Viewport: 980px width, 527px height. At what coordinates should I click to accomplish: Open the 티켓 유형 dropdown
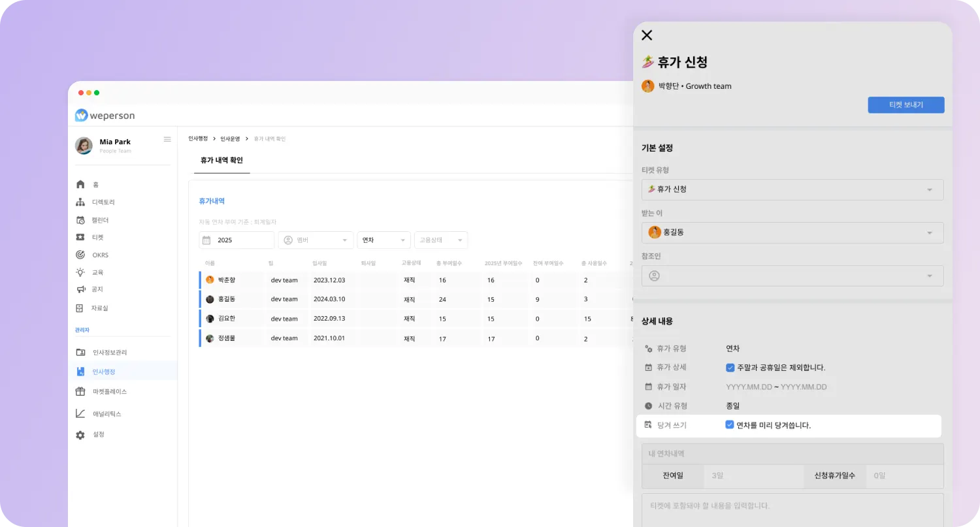[x=792, y=189]
